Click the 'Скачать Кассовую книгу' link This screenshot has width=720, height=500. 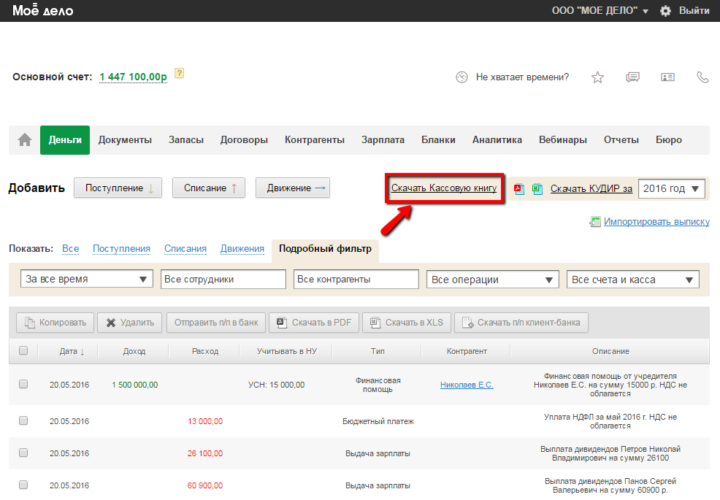tap(444, 188)
